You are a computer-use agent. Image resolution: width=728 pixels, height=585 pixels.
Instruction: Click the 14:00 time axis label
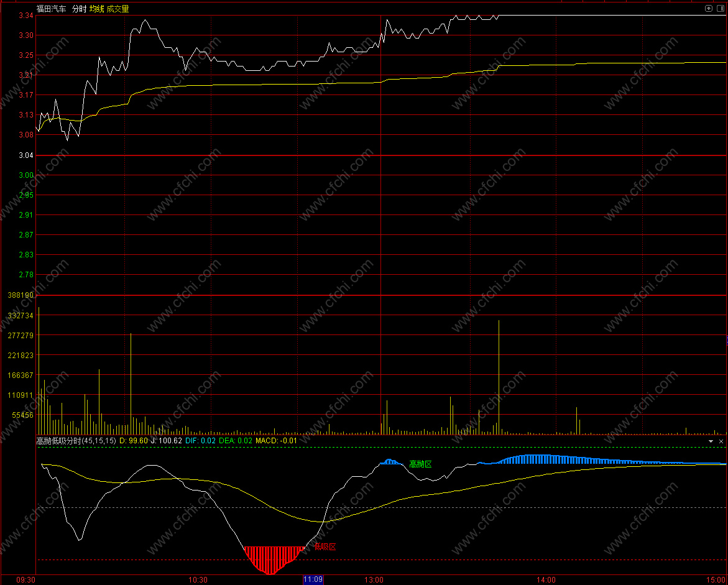click(546, 580)
